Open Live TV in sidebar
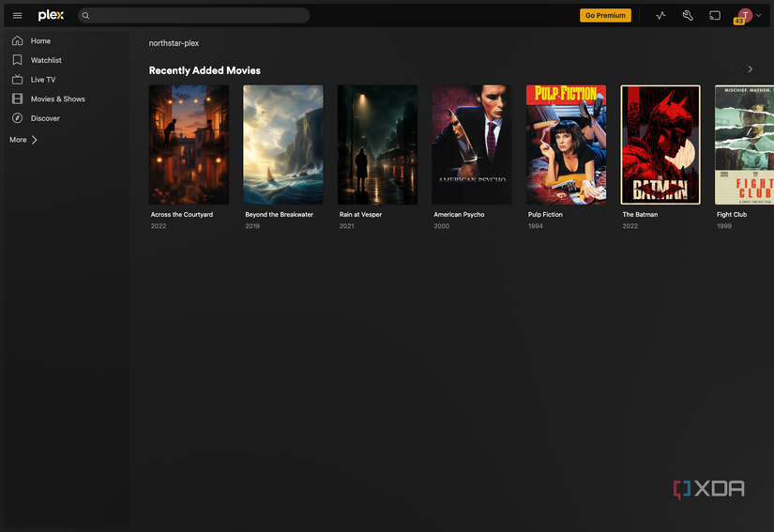Screen dimensions: 774x532 [43, 80]
